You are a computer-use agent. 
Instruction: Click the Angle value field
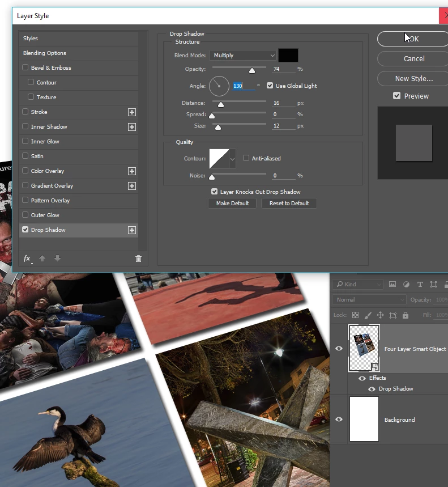click(x=244, y=86)
